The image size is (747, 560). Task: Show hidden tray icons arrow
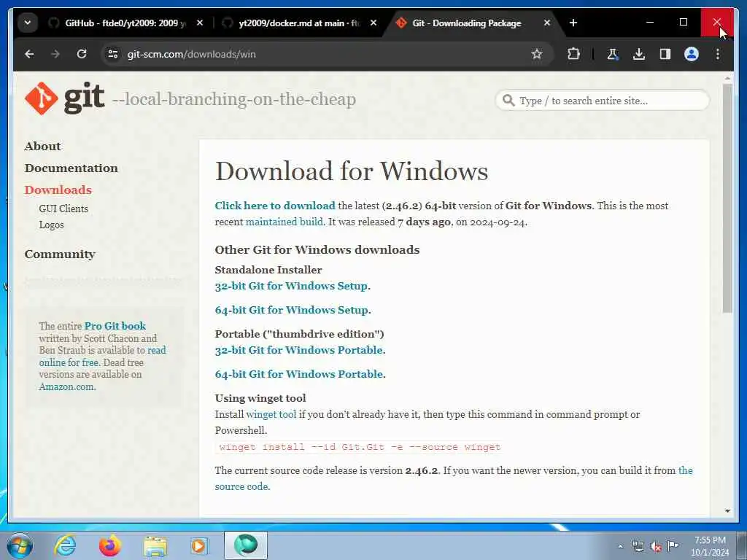point(620,547)
